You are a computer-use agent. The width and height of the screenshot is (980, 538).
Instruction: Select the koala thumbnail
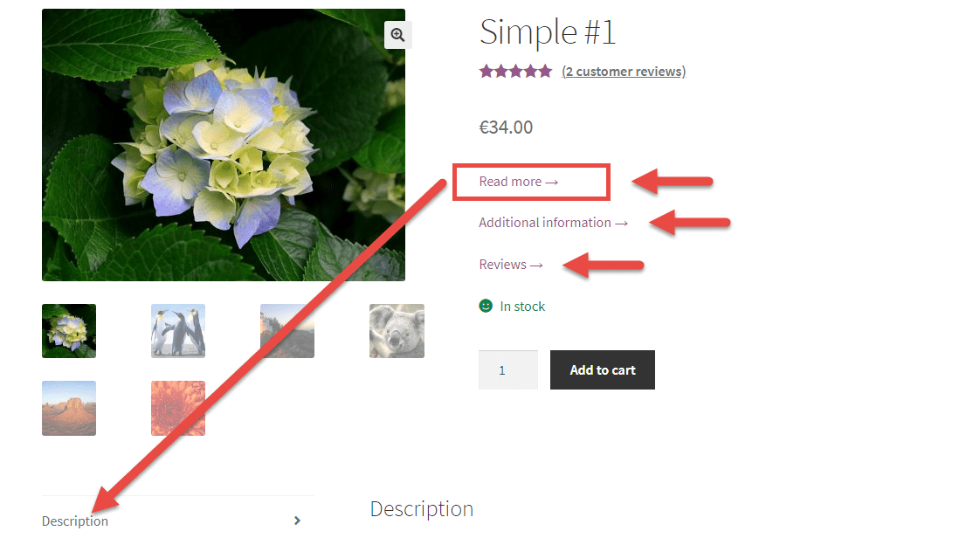pos(397,331)
